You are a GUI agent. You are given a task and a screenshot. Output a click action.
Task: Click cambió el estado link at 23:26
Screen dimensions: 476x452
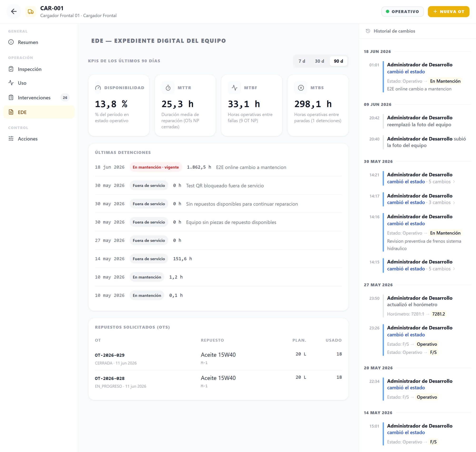(406, 335)
